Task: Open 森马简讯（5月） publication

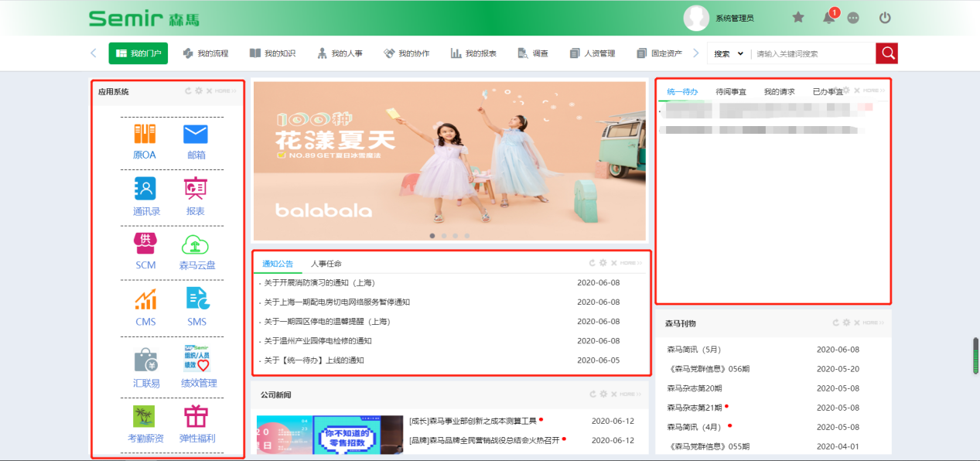Action: [694, 350]
